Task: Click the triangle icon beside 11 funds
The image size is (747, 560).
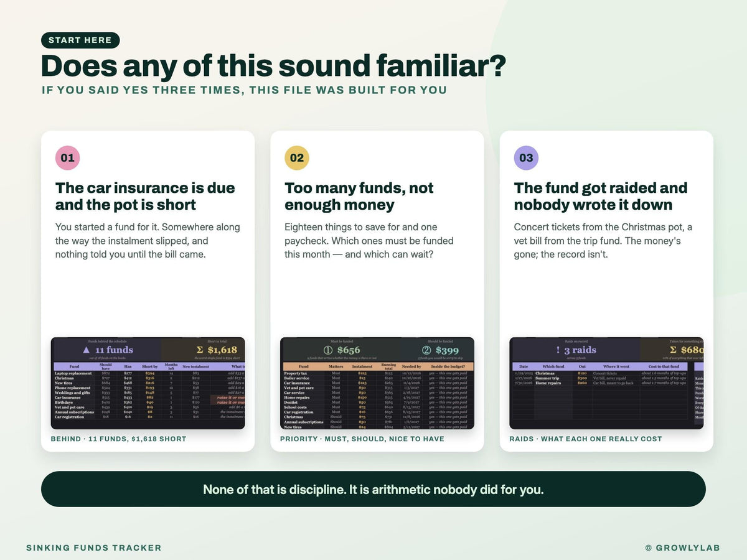Action: [x=87, y=350]
